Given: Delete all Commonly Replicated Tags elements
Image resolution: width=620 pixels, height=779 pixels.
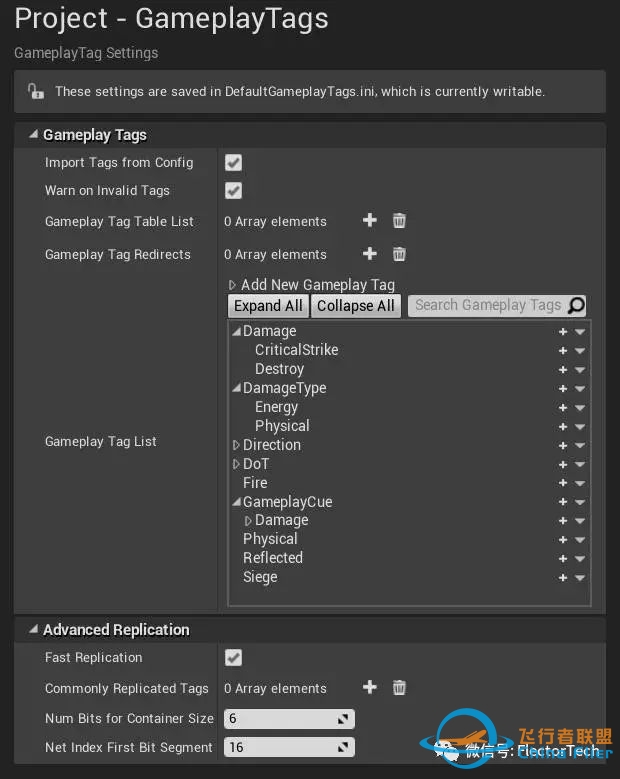Looking at the screenshot, I should coord(399,687).
